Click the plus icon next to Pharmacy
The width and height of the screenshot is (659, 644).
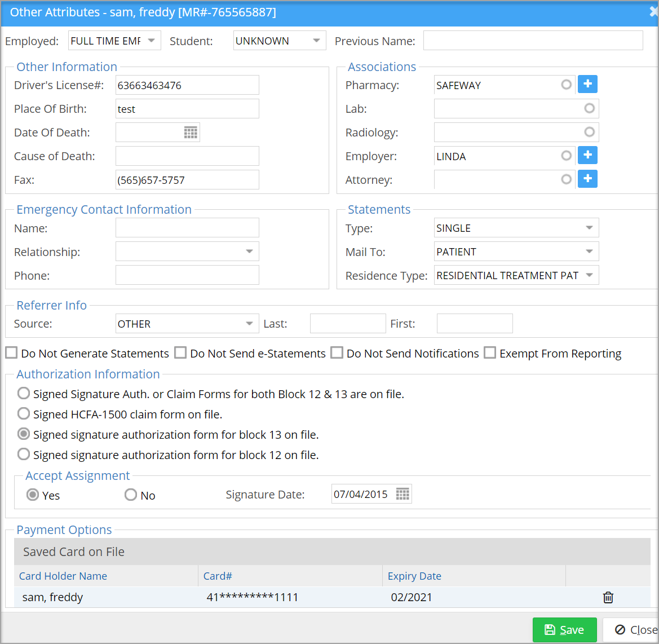[x=587, y=84]
